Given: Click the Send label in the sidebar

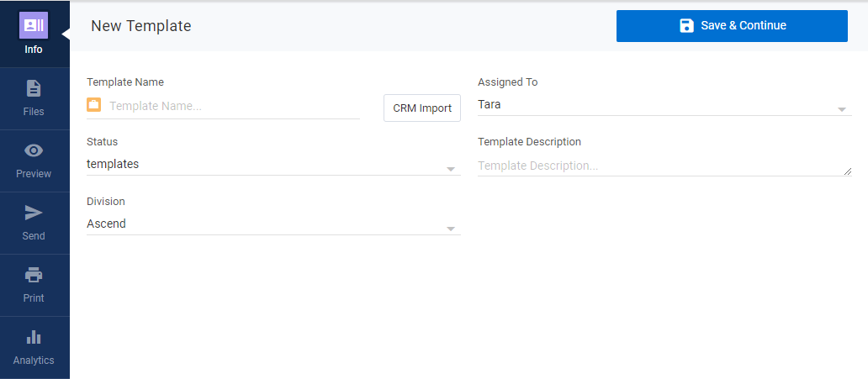Looking at the screenshot, I should (x=34, y=235).
